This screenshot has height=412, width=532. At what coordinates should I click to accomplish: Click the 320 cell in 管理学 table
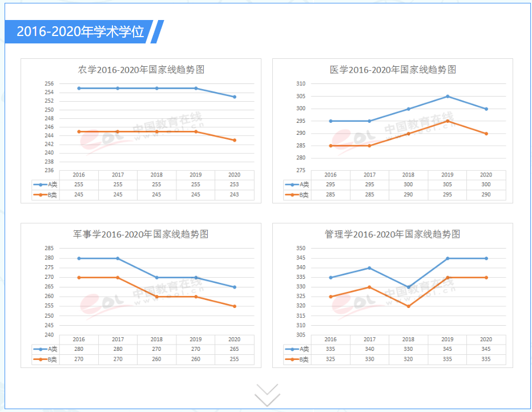click(408, 359)
